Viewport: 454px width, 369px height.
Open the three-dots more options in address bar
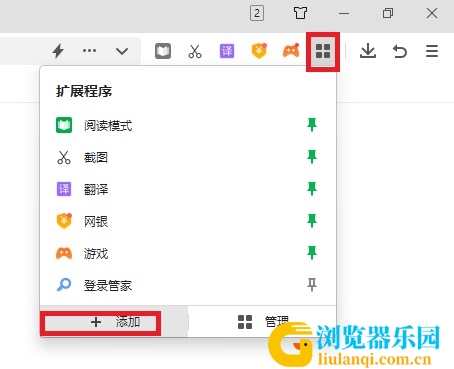(89, 51)
